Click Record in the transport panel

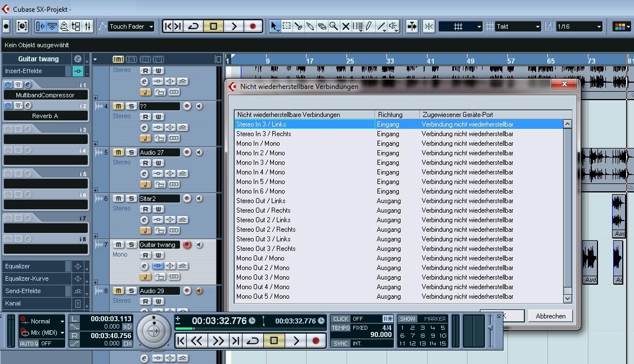(316, 341)
